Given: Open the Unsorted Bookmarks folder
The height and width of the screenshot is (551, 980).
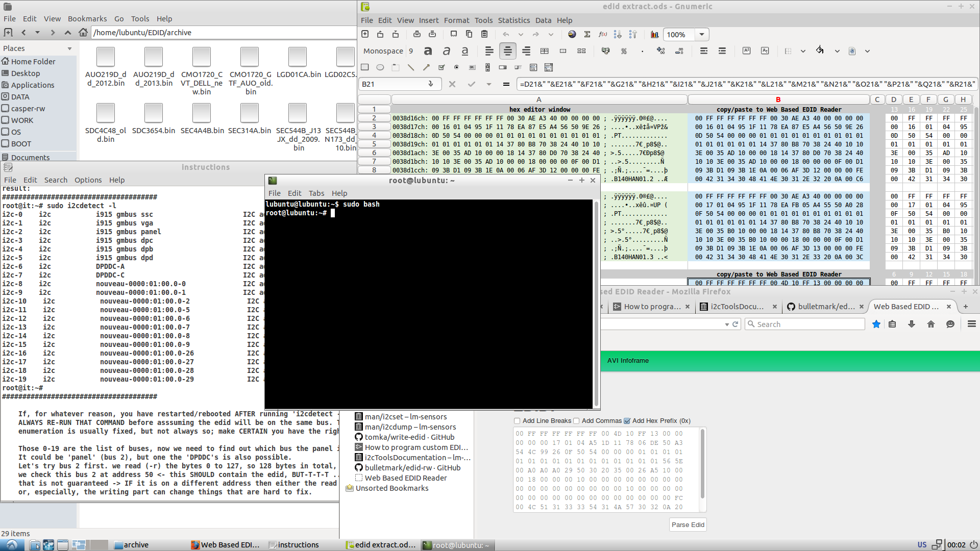Looking at the screenshot, I should 392,488.
